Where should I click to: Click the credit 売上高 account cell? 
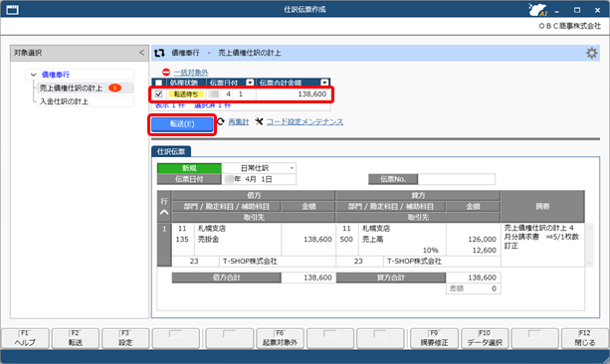tap(373, 239)
